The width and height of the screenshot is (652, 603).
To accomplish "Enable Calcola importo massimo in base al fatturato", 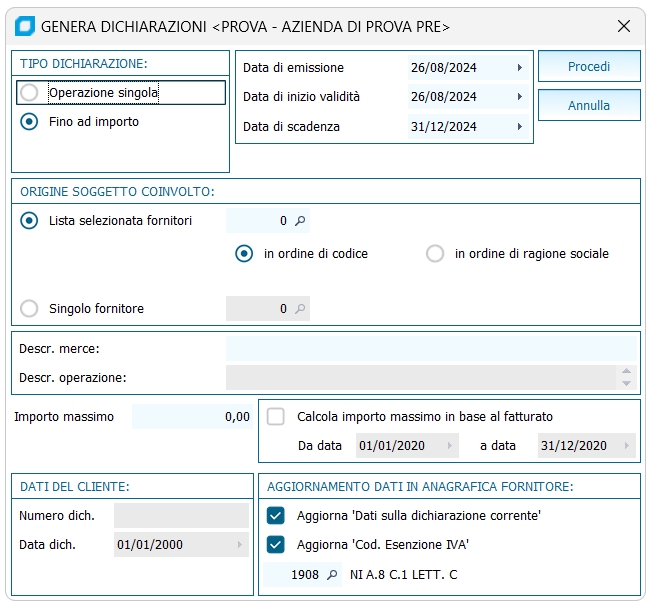I will [276, 416].
